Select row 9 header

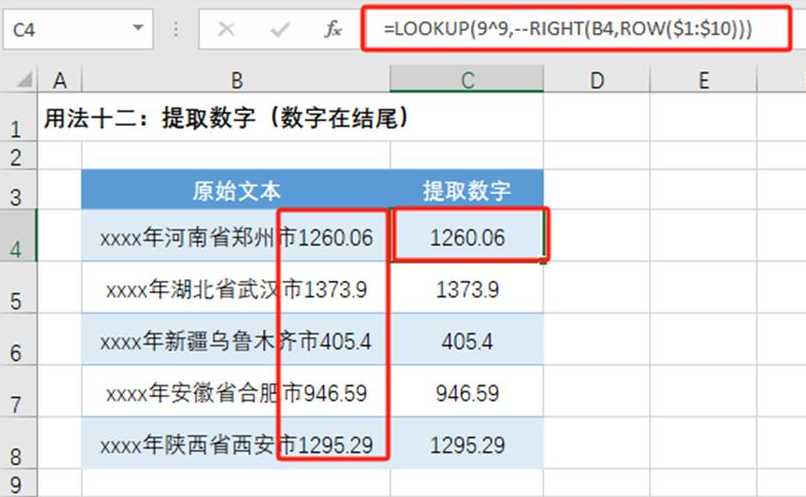click(17, 483)
